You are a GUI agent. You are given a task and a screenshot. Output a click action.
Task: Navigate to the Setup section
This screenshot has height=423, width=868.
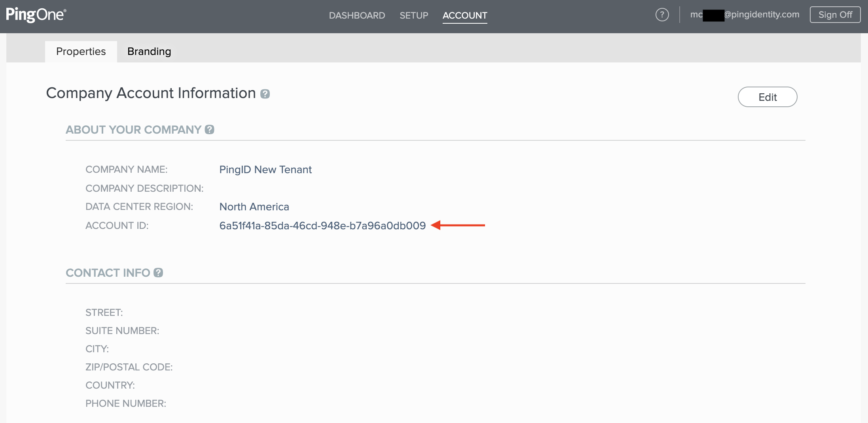[x=414, y=15]
